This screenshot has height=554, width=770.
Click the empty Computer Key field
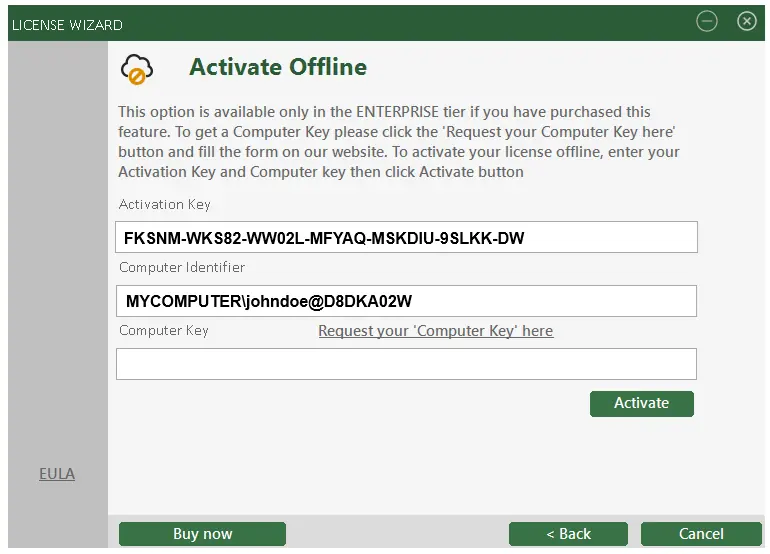point(406,364)
